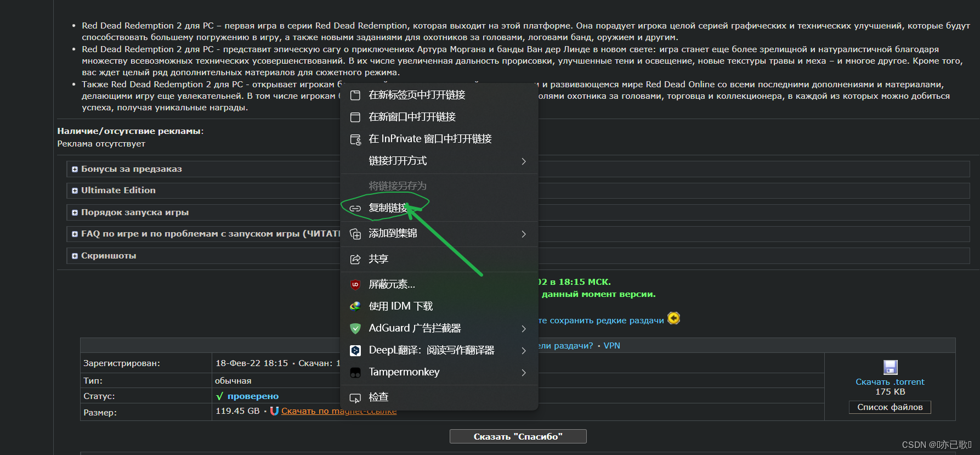Screen dimensions: 980x455
Task: Click the Зарегистрирован: label cell
Action: click(146, 363)
